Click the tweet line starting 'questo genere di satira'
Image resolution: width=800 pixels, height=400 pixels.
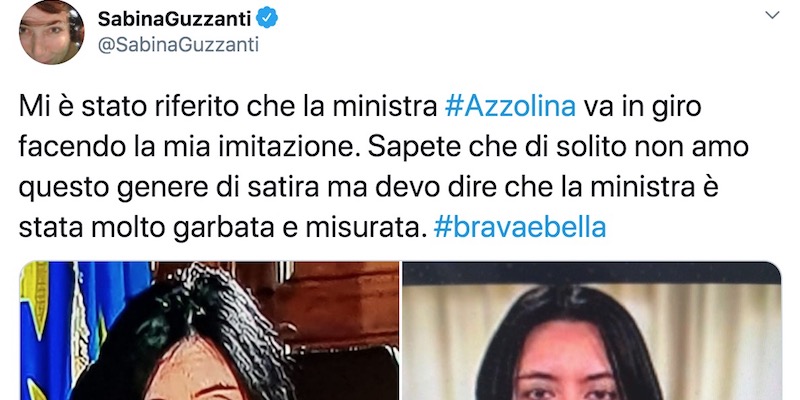(369, 187)
